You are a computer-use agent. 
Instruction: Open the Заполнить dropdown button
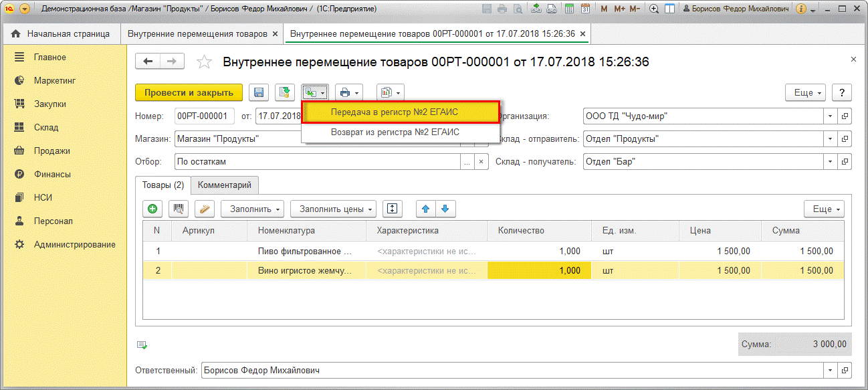[253, 209]
